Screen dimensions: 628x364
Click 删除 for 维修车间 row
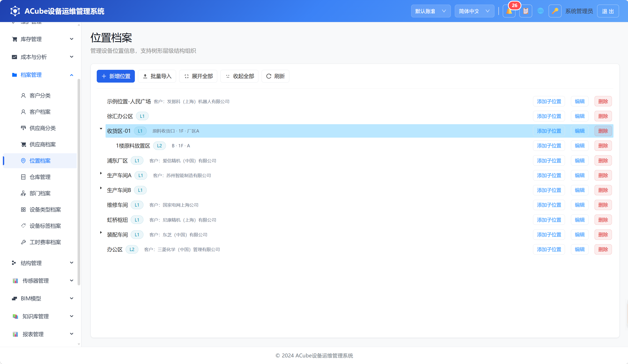pyautogui.click(x=603, y=205)
